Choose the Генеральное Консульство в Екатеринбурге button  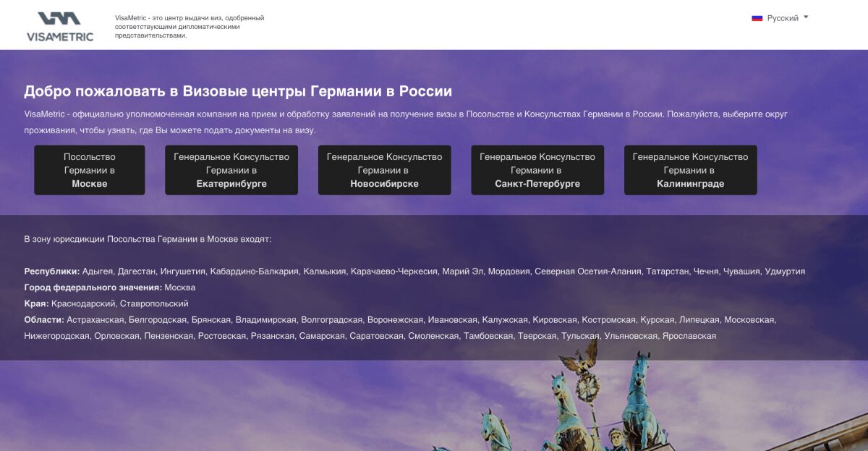[231, 170]
